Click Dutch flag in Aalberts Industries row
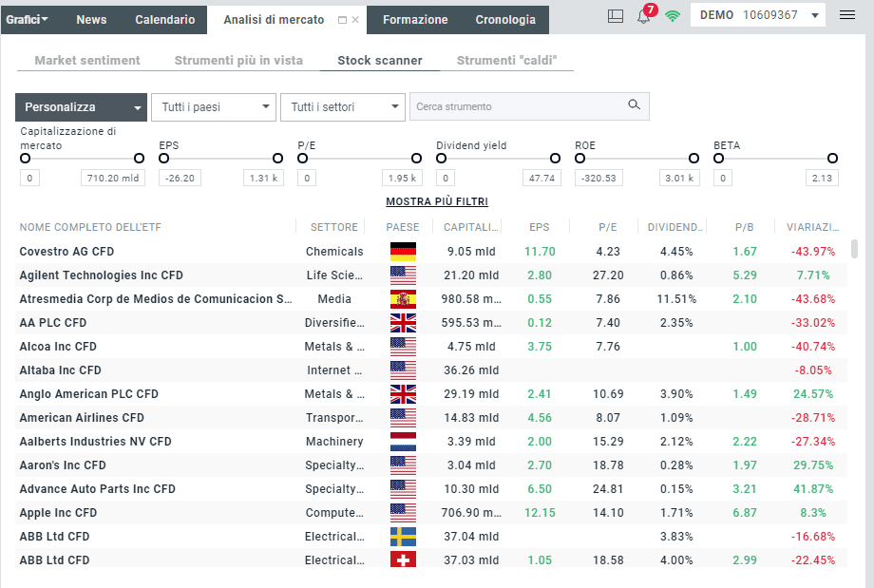Viewport: 874px width, 588px height. [403, 442]
